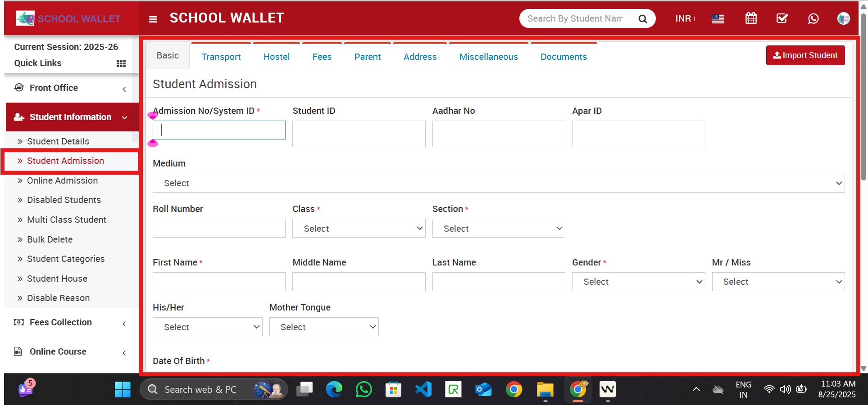Image resolution: width=868 pixels, height=405 pixels.
Task: Open the task checklist icon
Action: coord(782,18)
